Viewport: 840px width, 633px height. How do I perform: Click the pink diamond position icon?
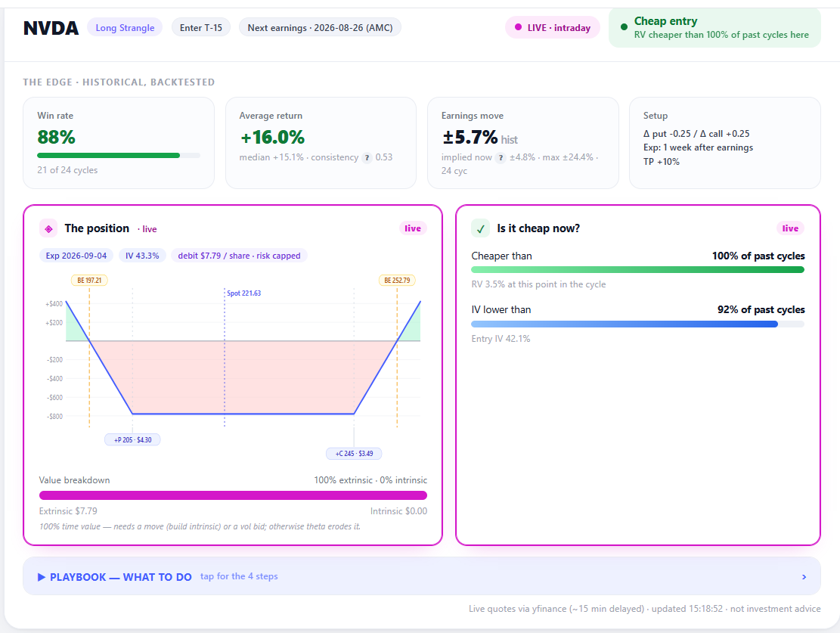[x=48, y=228]
